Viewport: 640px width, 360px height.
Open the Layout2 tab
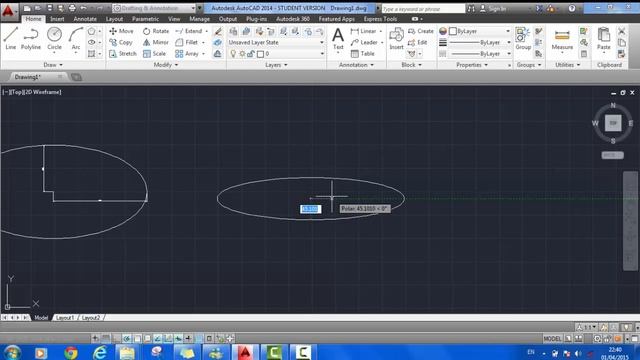[x=91, y=318]
